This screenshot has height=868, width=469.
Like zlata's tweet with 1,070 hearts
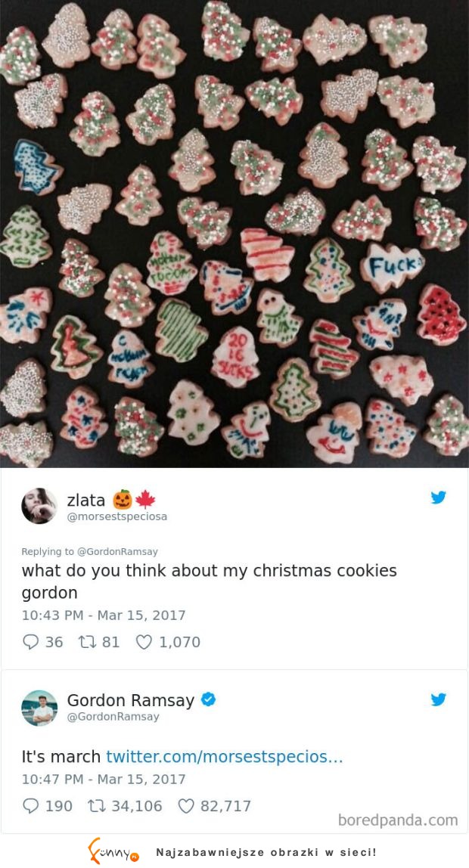144,642
